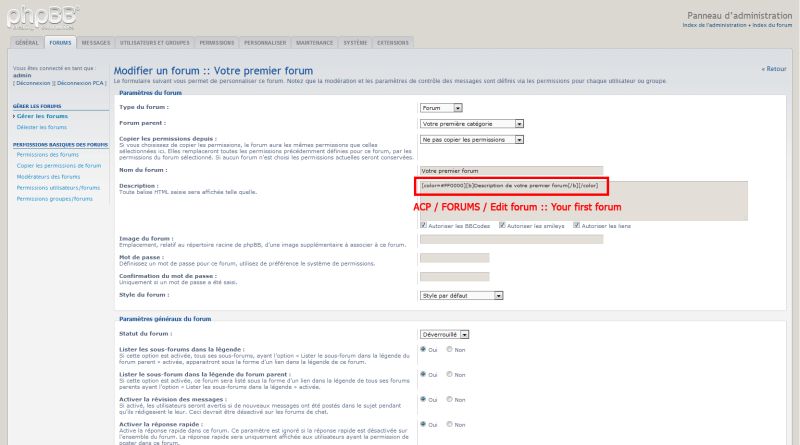Image resolution: width=800 pixels, height=445 pixels.
Task: Open Modérateurs des forums link
Action: pyautogui.click(x=48, y=177)
